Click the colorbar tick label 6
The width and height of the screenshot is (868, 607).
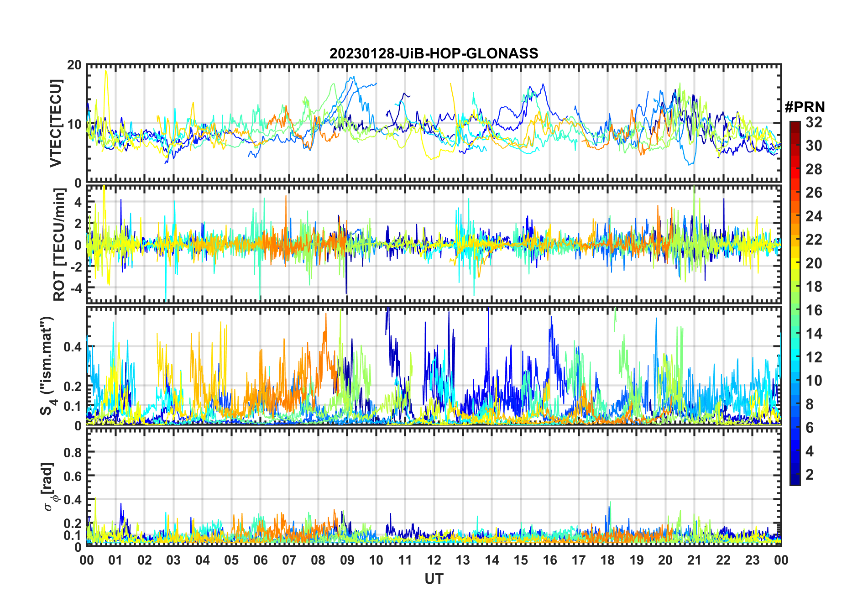(810, 428)
